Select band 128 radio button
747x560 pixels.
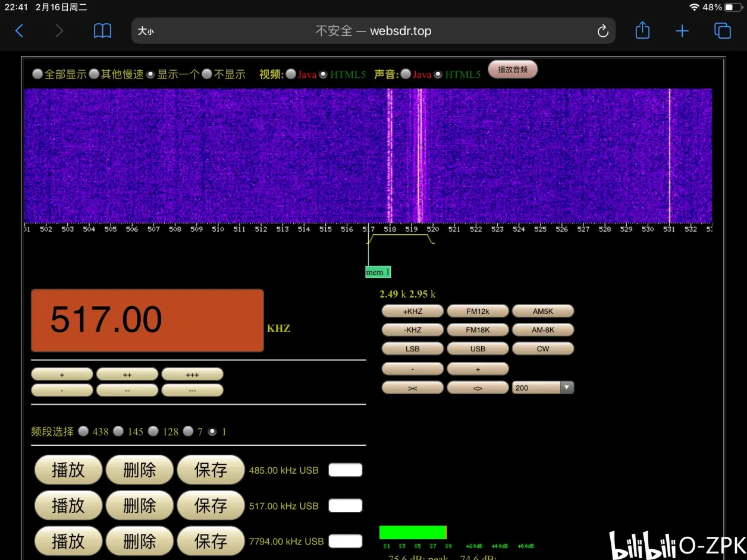(153, 432)
